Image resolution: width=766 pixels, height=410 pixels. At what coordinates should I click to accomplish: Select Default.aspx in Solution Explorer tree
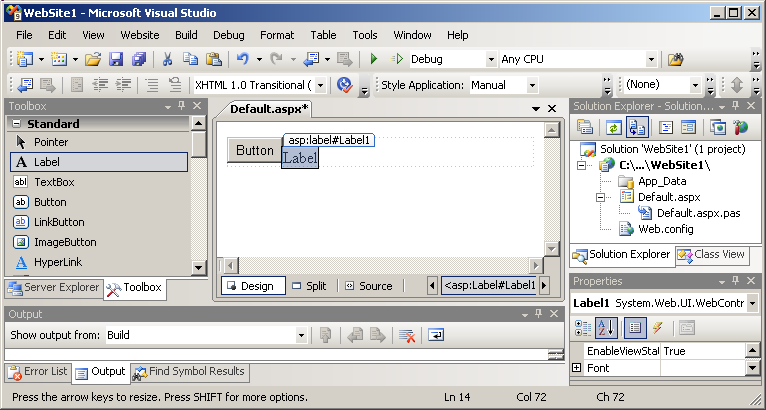662,197
